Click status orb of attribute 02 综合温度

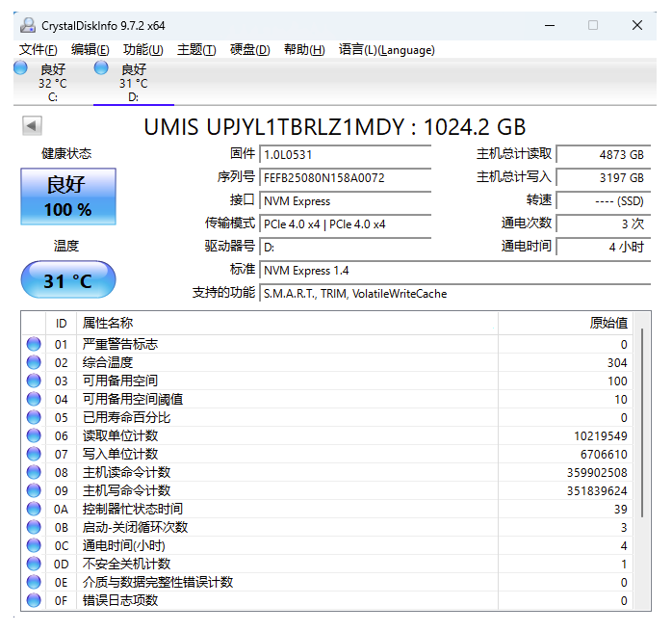[x=34, y=362]
